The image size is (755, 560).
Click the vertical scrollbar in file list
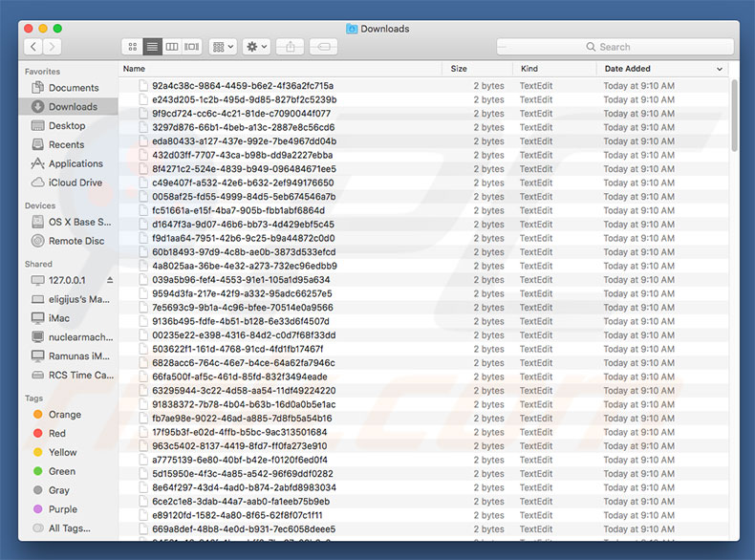coord(734,115)
